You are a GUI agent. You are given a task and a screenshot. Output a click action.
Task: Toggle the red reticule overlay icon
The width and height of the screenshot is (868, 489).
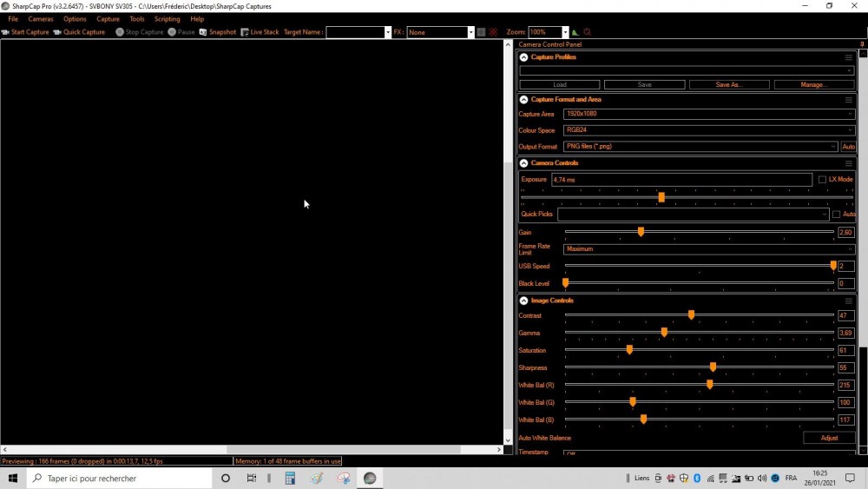493,32
